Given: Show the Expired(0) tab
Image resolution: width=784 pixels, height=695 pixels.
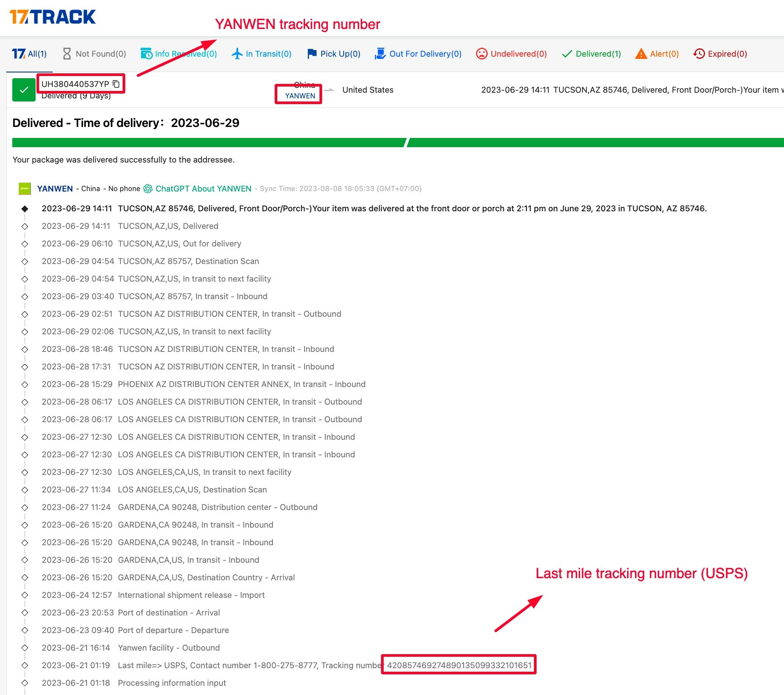Looking at the screenshot, I should (720, 54).
